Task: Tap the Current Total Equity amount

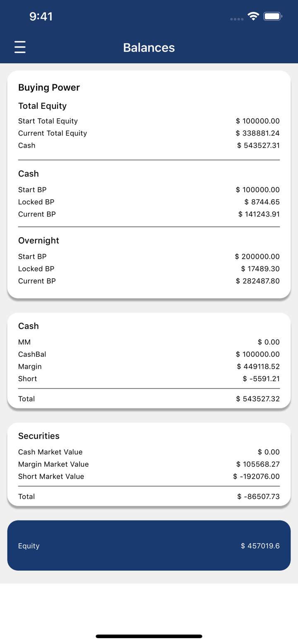Action: 257,134
